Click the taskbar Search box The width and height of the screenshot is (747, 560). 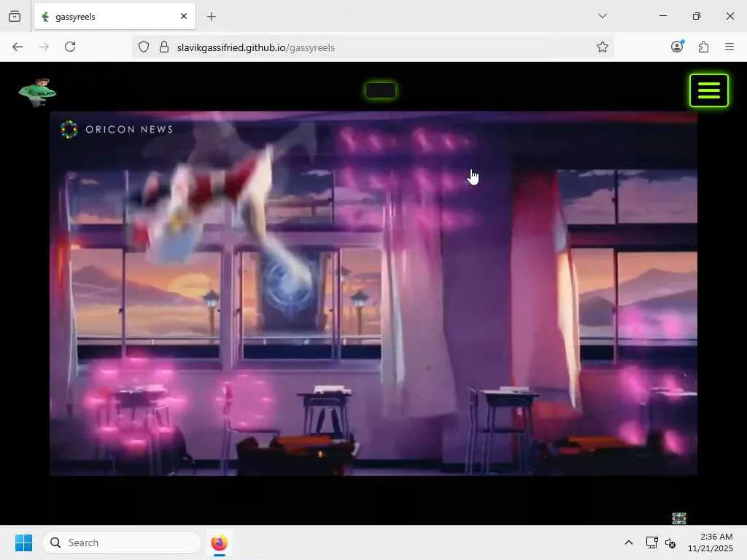[x=122, y=542]
